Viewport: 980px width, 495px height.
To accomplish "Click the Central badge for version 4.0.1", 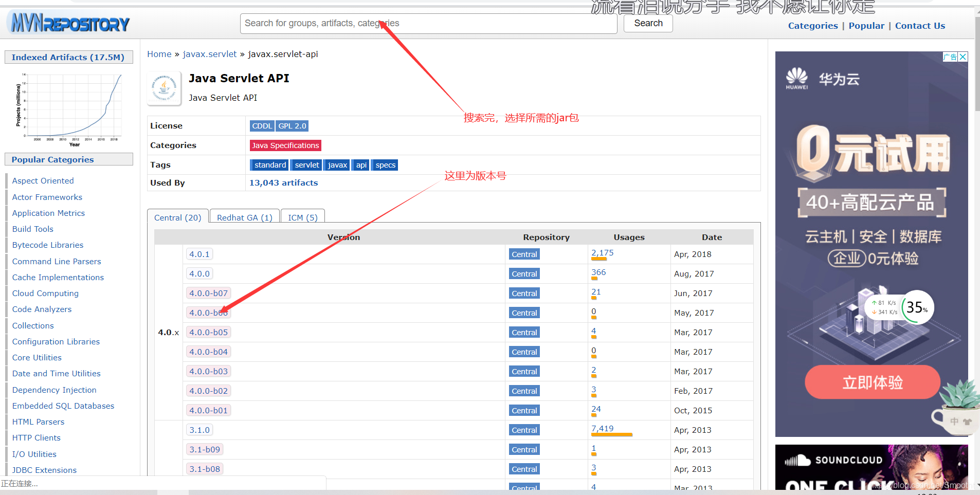I will tap(524, 254).
